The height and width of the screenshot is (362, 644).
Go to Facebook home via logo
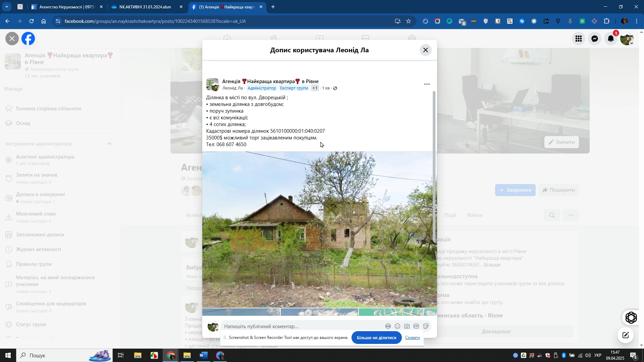coord(29,39)
